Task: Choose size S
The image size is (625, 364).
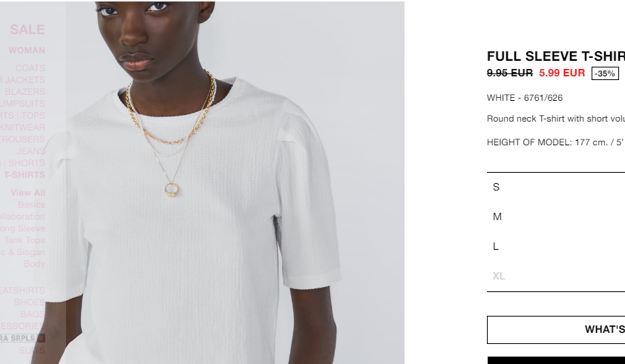Action: 556,187
